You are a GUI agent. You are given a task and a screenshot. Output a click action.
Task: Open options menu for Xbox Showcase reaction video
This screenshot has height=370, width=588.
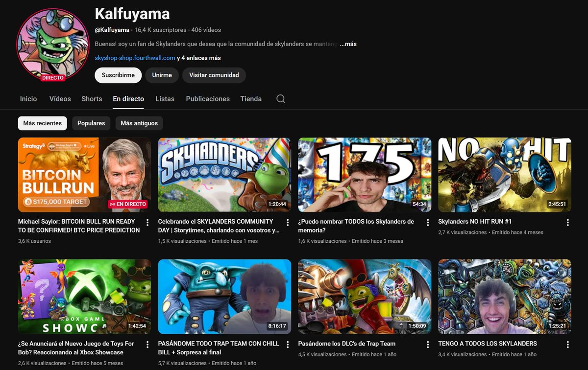tap(147, 345)
